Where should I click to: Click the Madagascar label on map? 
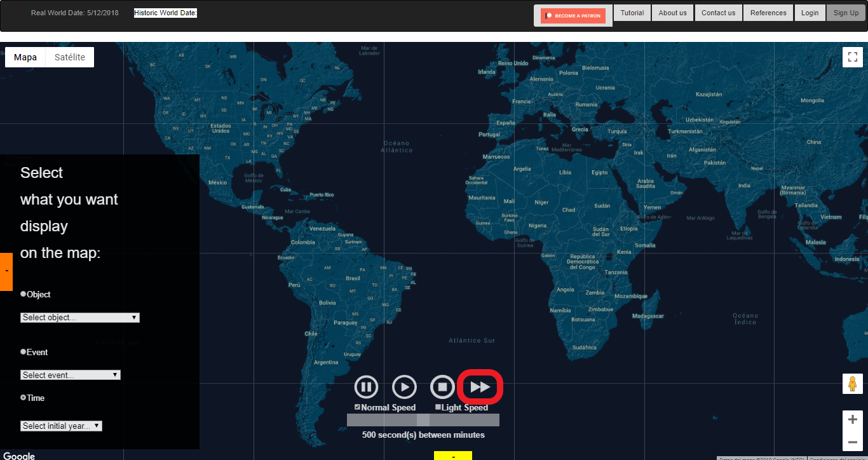[x=648, y=316]
